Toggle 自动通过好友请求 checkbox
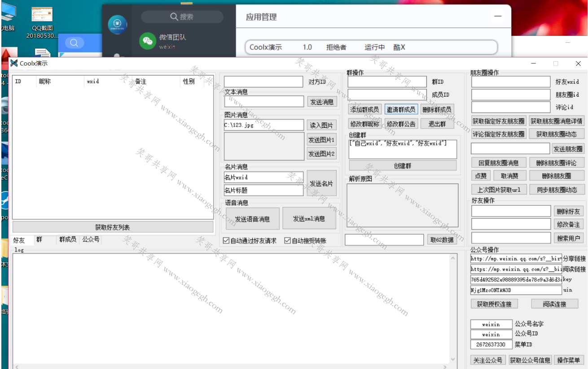The width and height of the screenshot is (588, 369). (227, 241)
